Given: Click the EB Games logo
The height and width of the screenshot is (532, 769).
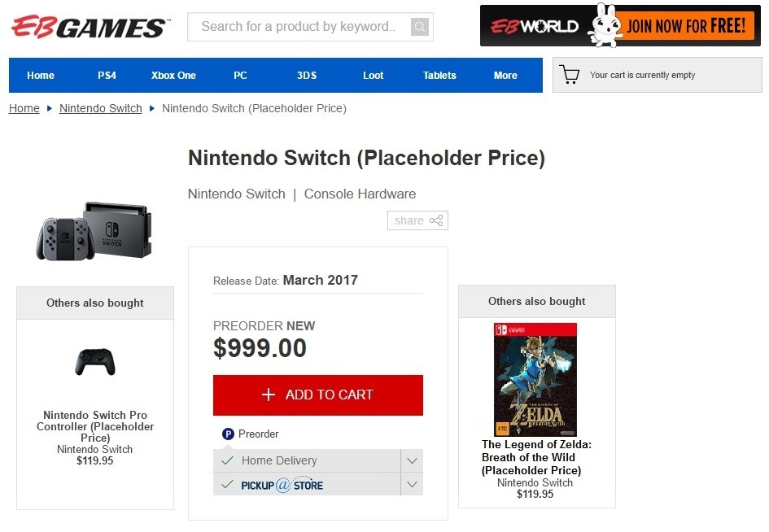Looking at the screenshot, I should tap(90, 27).
